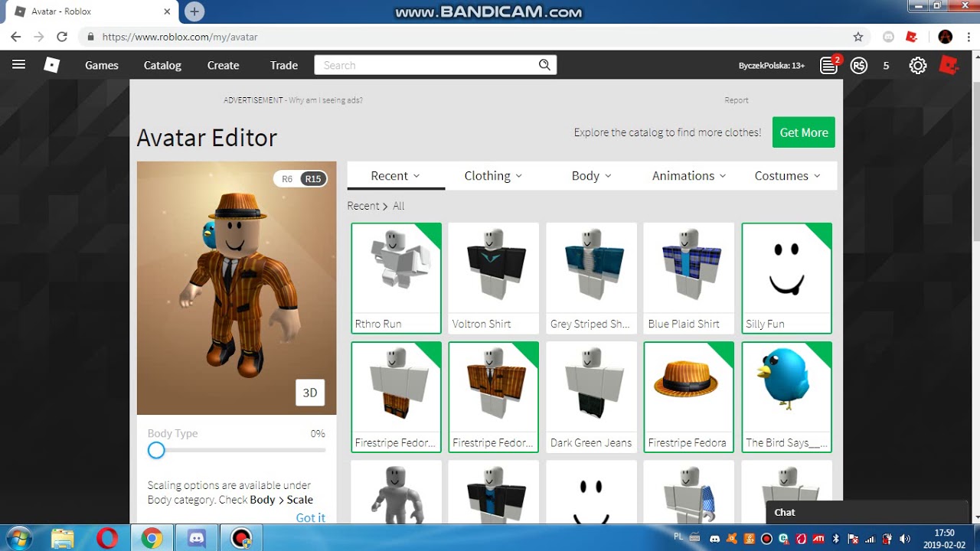Expand the Clothing dropdown tab

click(494, 176)
